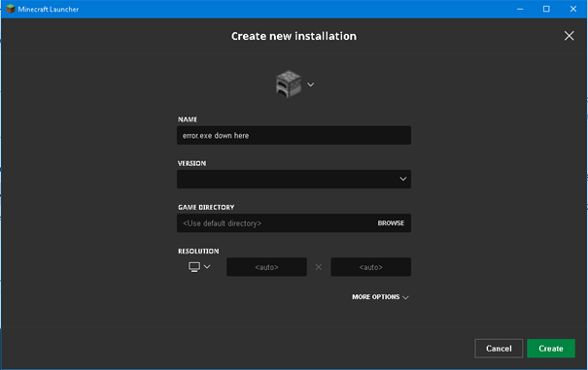Minimize the Minecraft Launcher window
Viewport: 588px width, 370px height.
[x=520, y=9]
